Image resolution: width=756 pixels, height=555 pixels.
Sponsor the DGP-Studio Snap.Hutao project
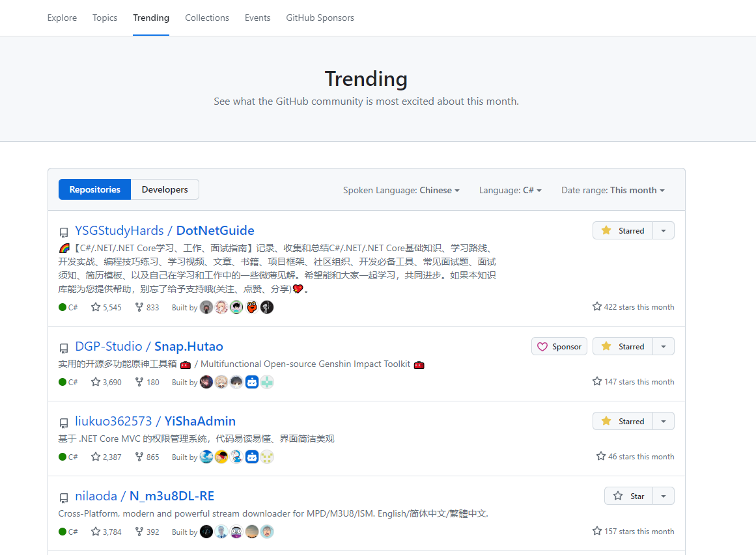click(559, 346)
